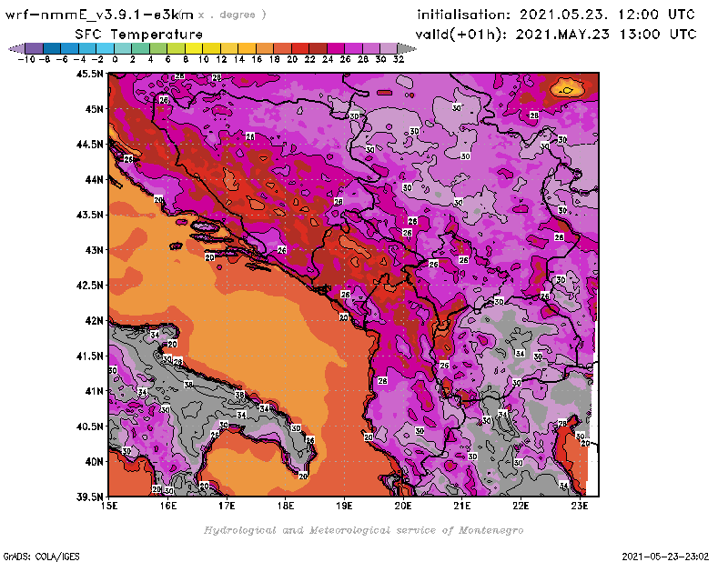
Task: Click the '14' label under the legend
Action: pos(239,59)
